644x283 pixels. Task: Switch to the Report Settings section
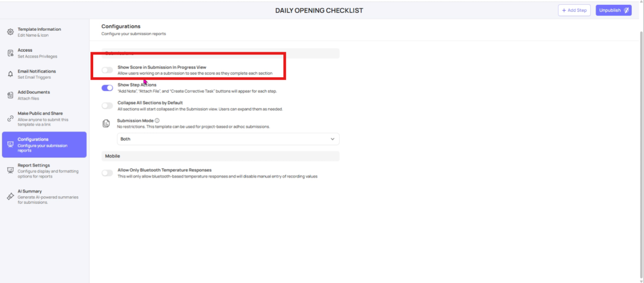click(44, 170)
